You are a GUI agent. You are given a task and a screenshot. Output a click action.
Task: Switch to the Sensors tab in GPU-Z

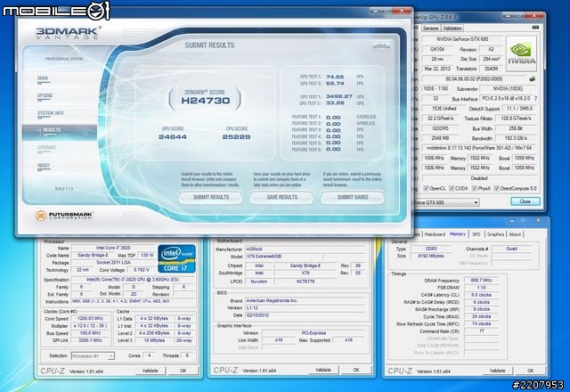point(430,28)
